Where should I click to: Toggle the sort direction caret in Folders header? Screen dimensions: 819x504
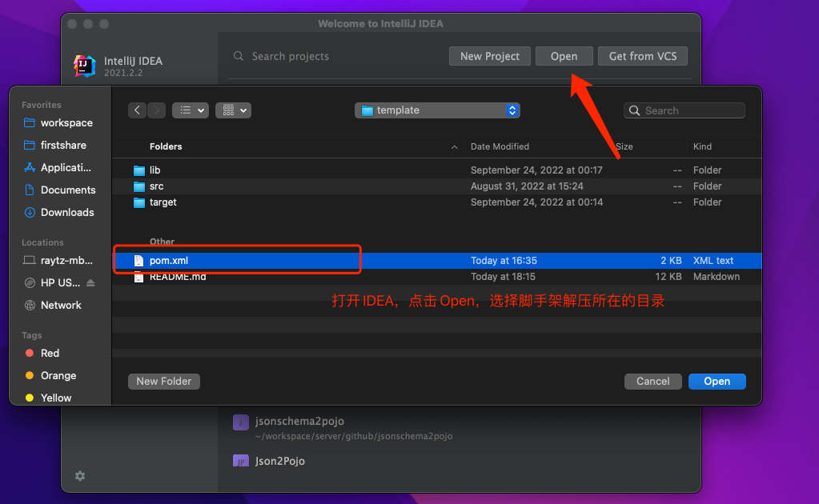point(455,147)
